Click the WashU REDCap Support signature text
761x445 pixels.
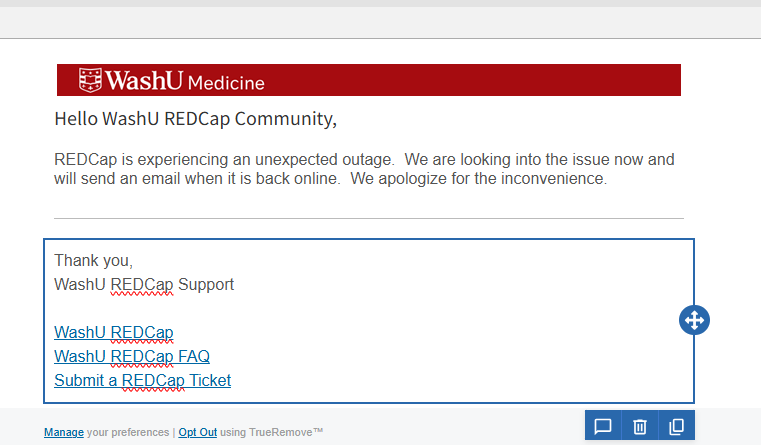[x=144, y=284]
